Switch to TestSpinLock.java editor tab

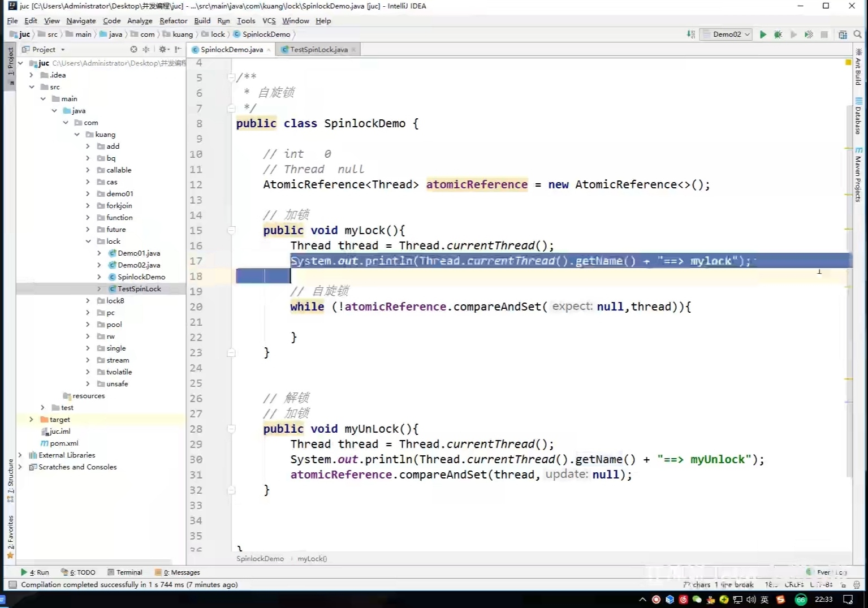click(318, 50)
